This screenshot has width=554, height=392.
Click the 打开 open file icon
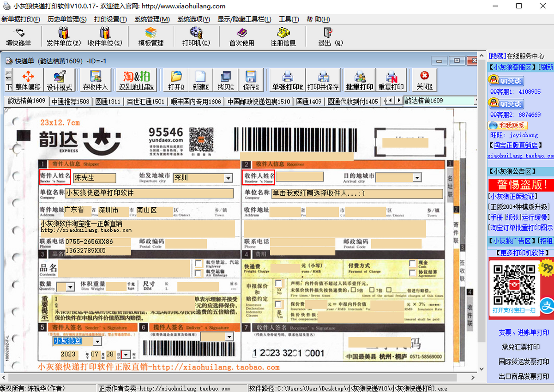pyautogui.click(x=176, y=81)
